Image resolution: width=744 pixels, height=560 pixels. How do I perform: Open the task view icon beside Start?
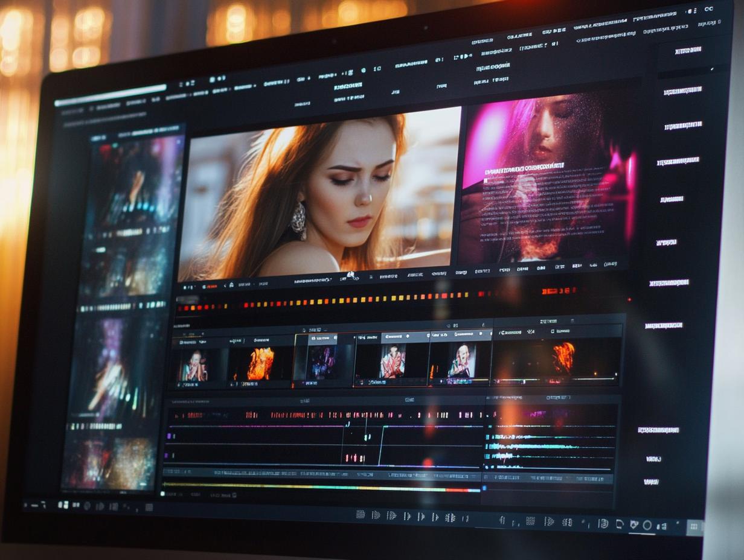pos(75,505)
